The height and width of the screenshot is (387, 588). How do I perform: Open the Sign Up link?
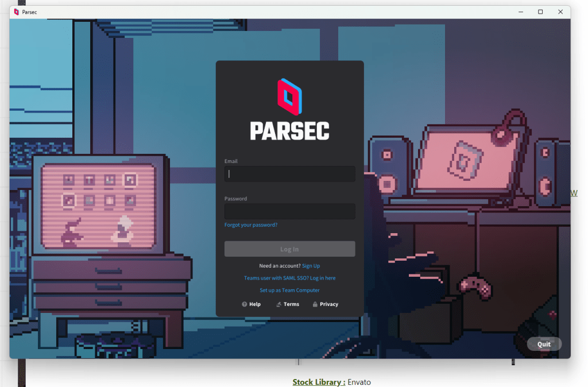point(311,266)
